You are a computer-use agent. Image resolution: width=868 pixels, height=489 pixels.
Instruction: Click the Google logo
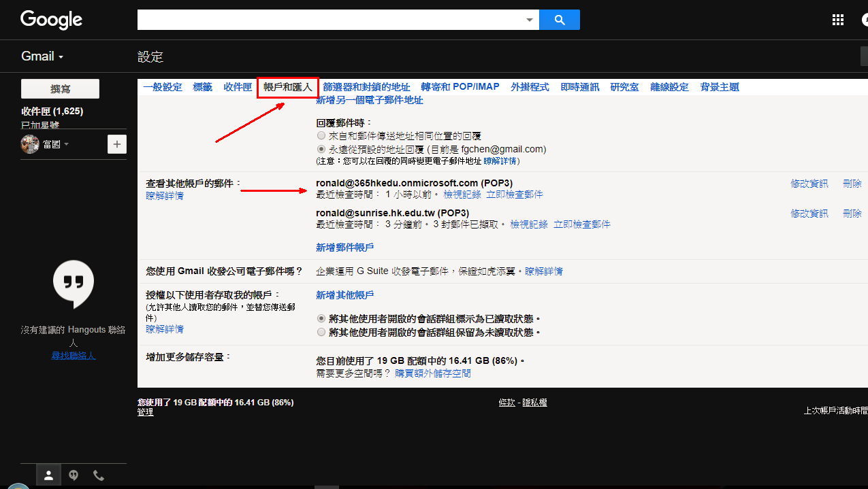[x=51, y=20]
